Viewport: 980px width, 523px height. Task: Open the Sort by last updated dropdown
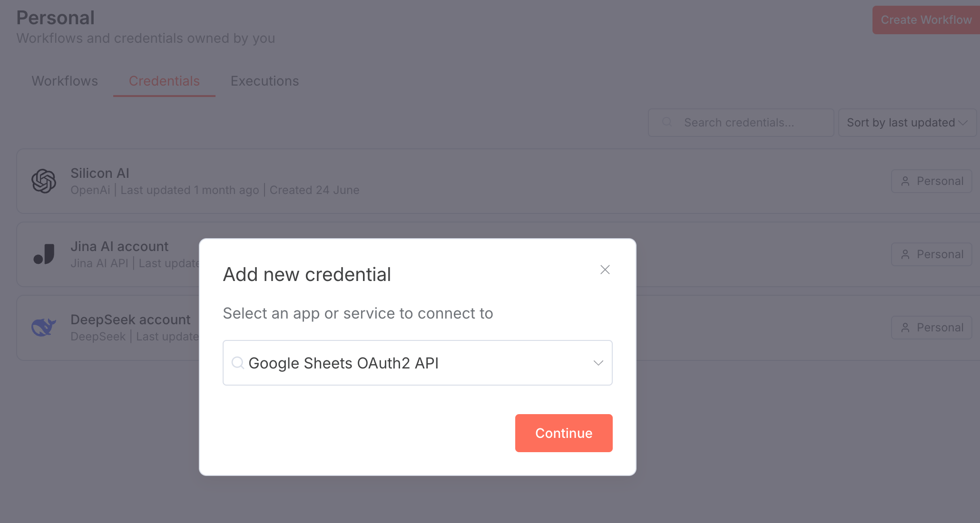907,123
